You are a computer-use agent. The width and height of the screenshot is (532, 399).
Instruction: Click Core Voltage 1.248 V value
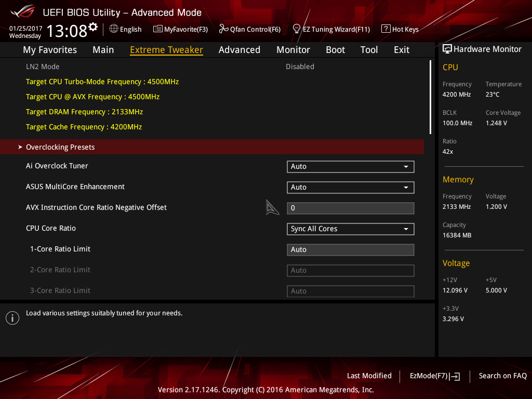click(496, 123)
